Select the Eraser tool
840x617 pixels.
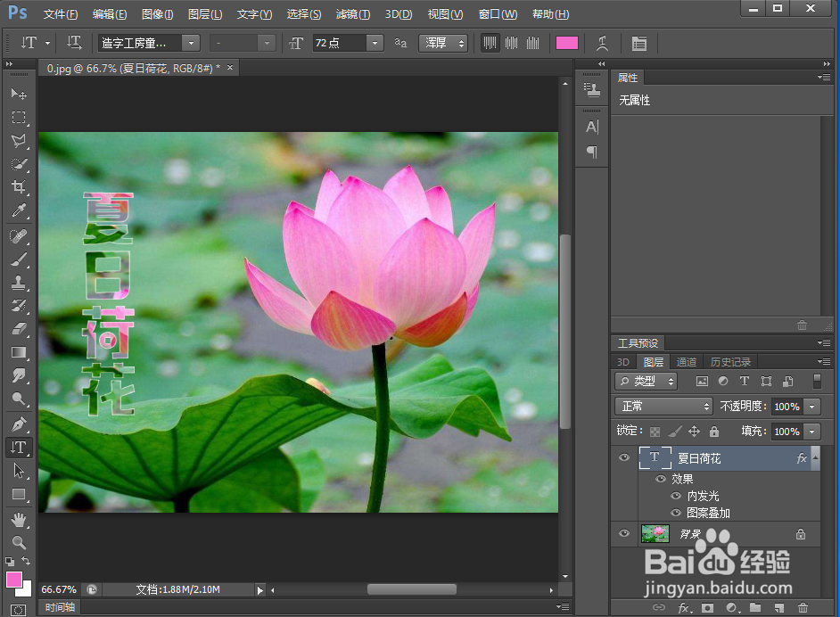point(19,329)
